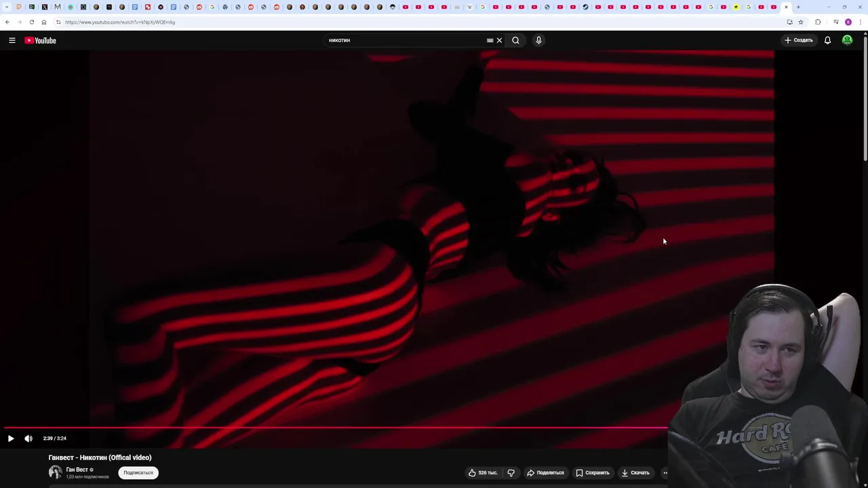
Task: Save the video with Сохранить
Action: click(x=593, y=472)
